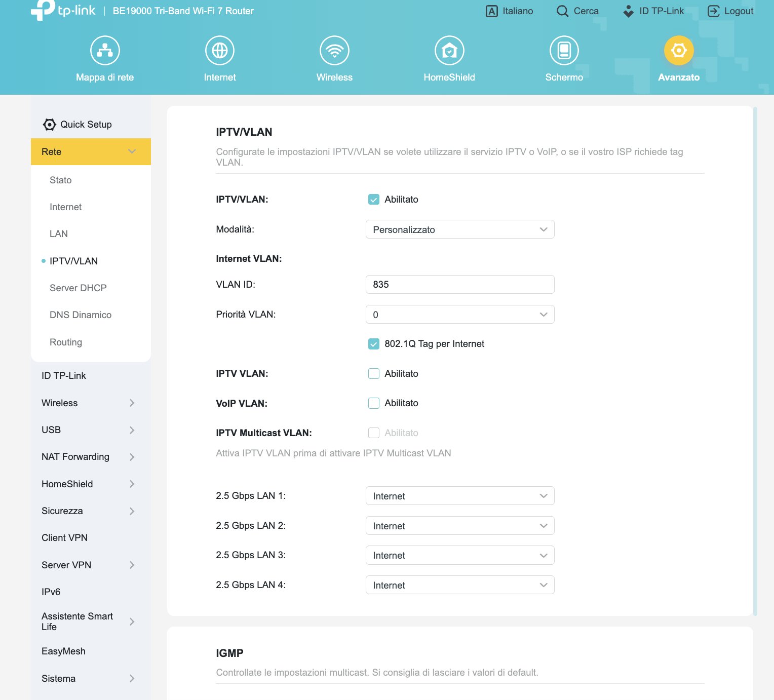The image size is (774, 700).
Task: Click the Cerca search icon
Action: [562, 11]
